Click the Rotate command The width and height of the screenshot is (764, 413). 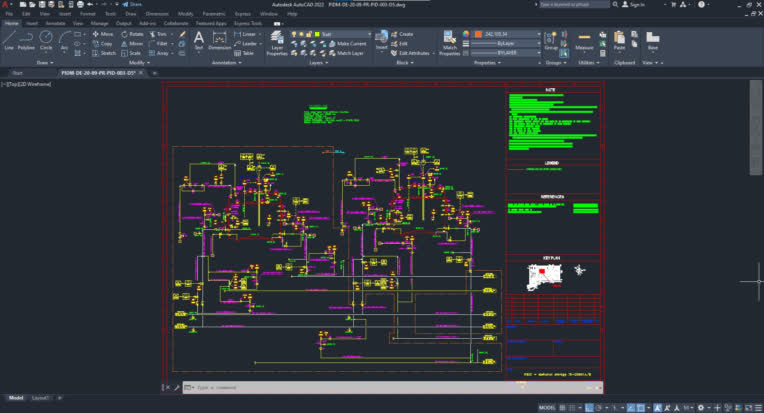pyautogui.click(x=133, y=34)
